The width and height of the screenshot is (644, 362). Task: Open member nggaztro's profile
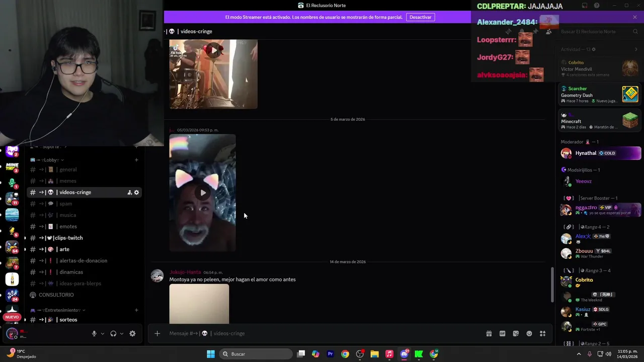[600, 210]
